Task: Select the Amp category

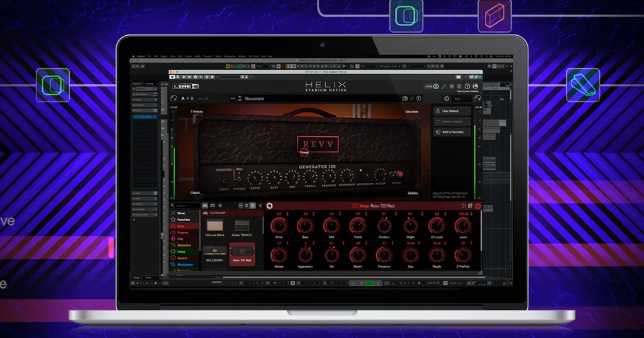Action: 184,226
